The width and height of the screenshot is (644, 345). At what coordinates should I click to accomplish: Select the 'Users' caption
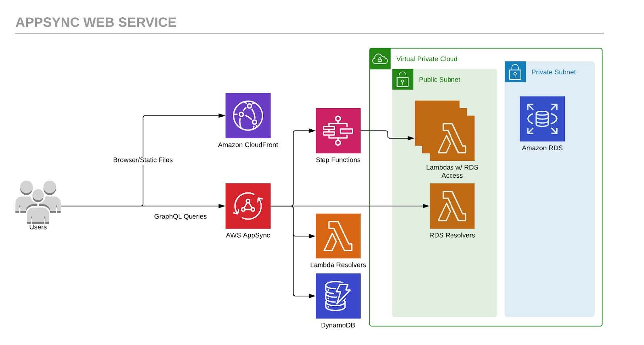coord(38,227)
